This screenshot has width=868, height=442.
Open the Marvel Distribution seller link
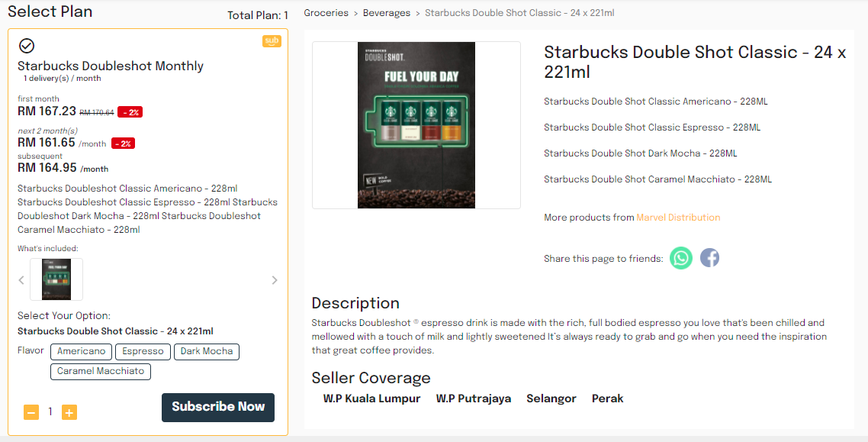pyautogui.click(x=678, y=217)
